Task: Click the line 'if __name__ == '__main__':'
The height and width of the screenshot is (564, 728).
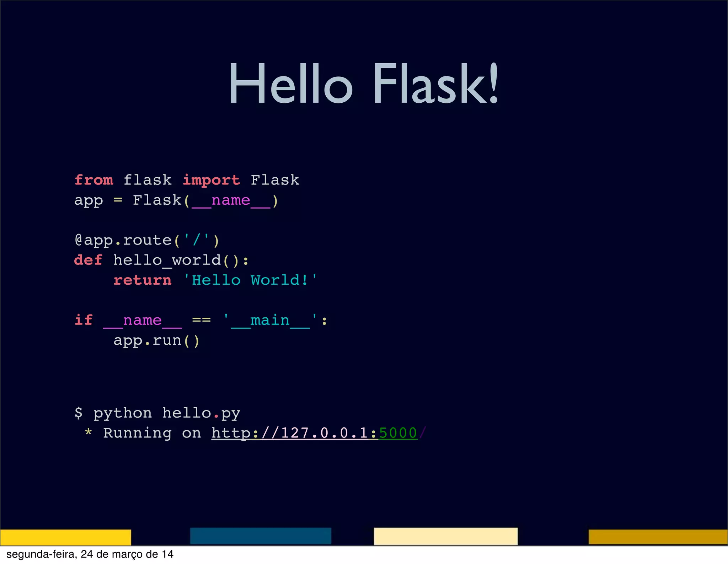Action: tap(201, 321)
